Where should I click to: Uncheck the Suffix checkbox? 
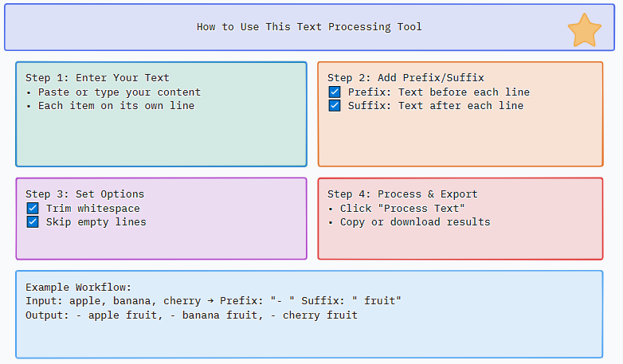[x=335, y=105]
